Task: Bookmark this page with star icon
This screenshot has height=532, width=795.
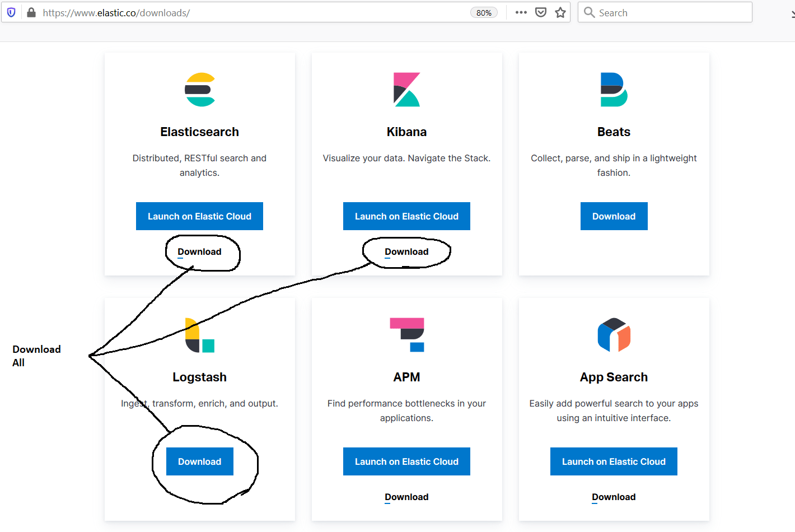Action: [560, 12]
